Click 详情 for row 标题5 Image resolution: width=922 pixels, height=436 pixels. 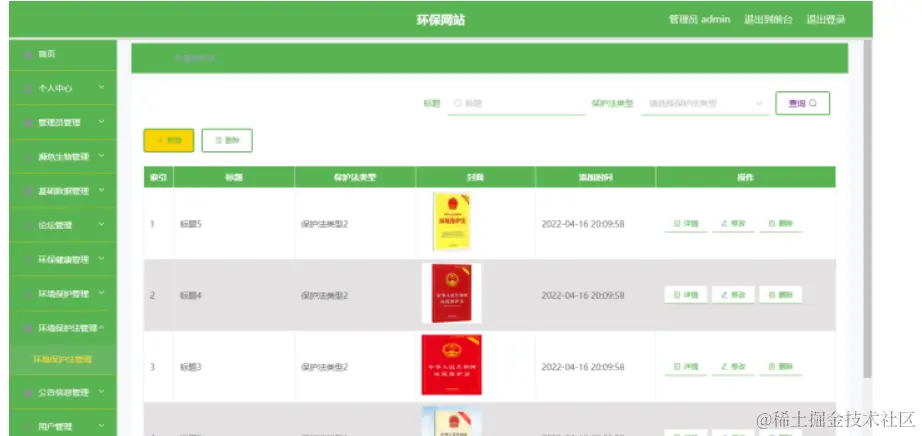click(686, 224)
